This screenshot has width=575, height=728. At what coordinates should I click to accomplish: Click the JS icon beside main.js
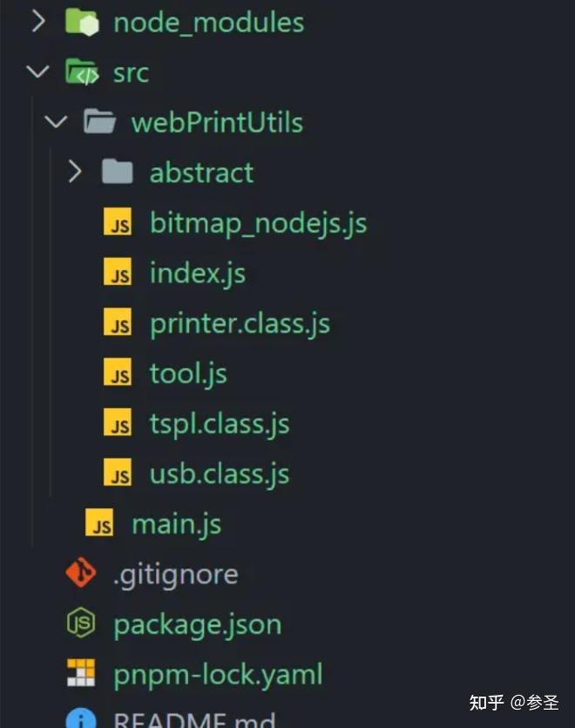coord(100,524)
